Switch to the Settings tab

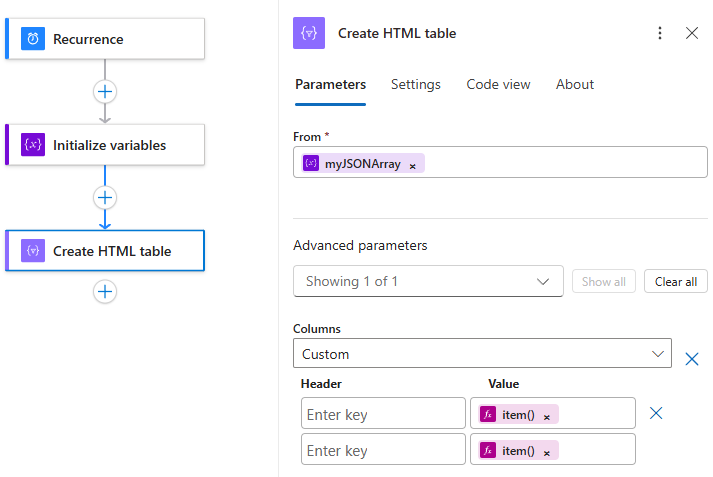click(416, 85)
